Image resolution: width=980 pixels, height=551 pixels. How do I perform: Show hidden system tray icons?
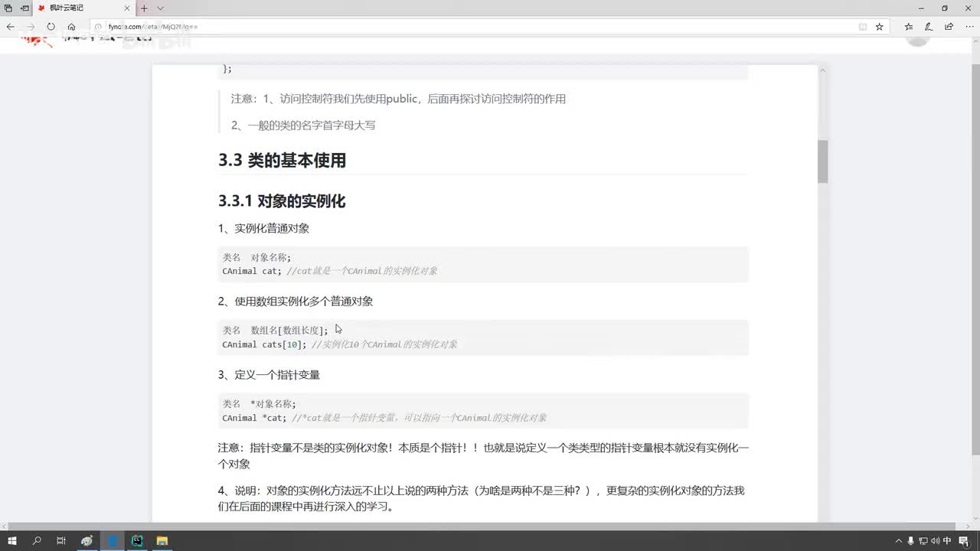coord(898,541)
